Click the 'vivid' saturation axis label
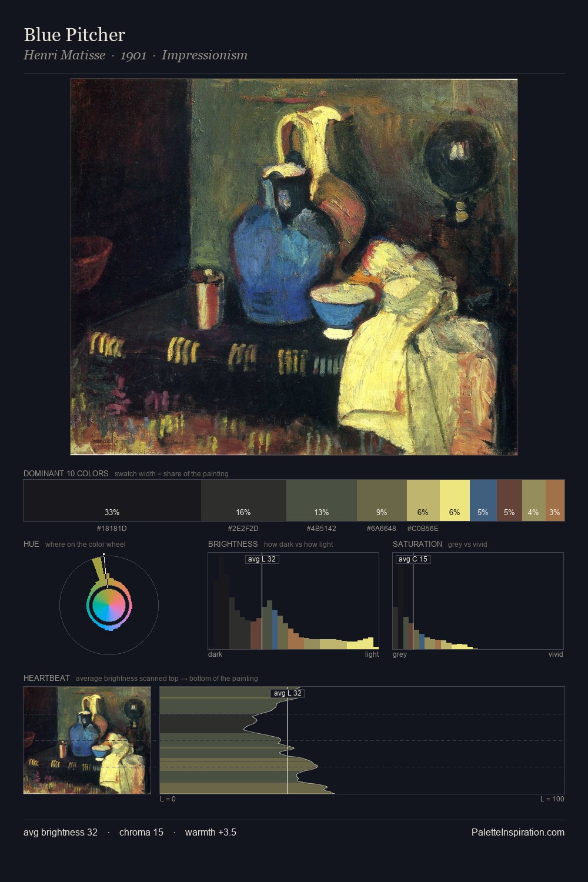 (x=556, y=654)
